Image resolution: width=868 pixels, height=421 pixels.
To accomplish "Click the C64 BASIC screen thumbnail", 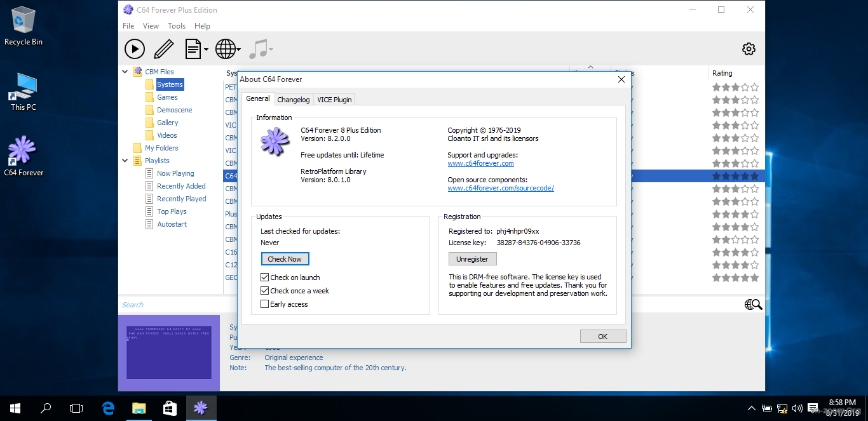I will (168, 353).
